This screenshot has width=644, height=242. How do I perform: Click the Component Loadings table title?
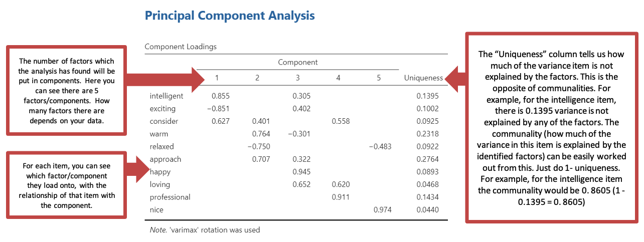pos(181,47)
